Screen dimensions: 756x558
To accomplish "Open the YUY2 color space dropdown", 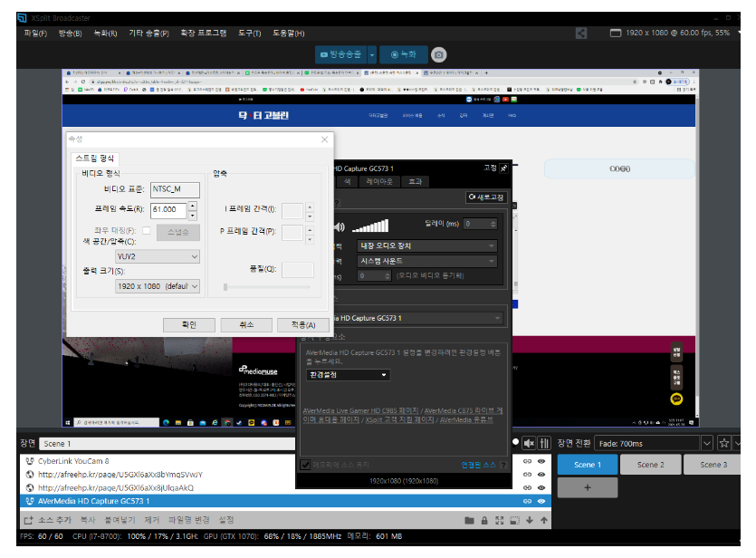I will click(158, 256).
